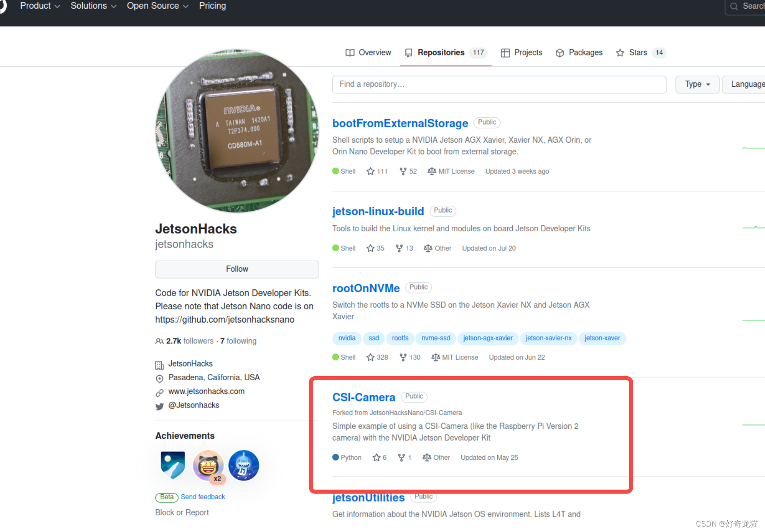Image resolution: width=765 pixels, height=532 pixels.
Task: Click MIT License on bootFromExternalStorage
Action: (451, 171)
